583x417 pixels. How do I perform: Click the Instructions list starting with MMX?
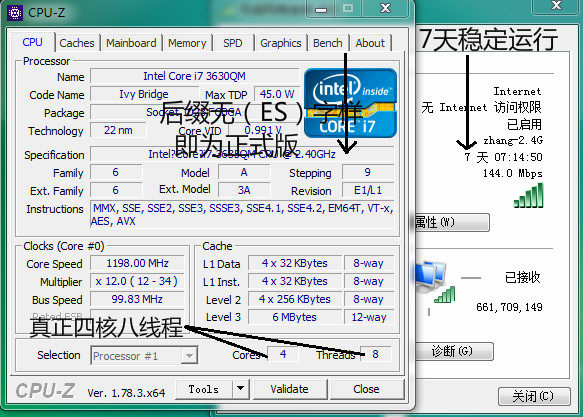[242, 215]
